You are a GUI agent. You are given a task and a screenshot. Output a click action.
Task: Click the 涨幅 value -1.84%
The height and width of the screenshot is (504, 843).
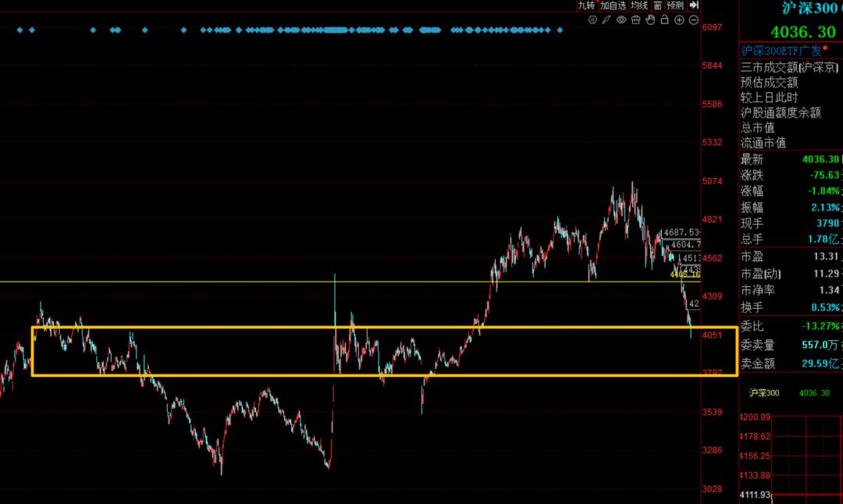click(825, 191)
